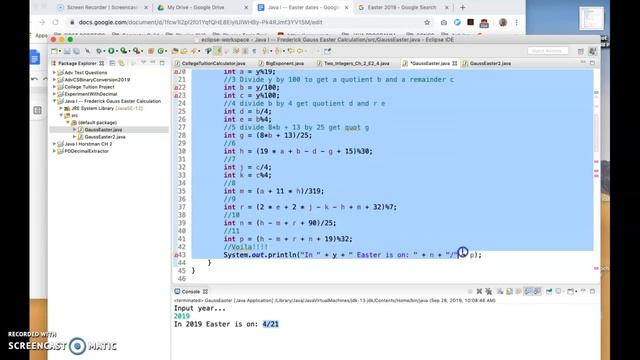Open a new Chrome tab with plus button
Image resolution: width=640 pixels, height=360 pixels.
[x=462, y=7]
